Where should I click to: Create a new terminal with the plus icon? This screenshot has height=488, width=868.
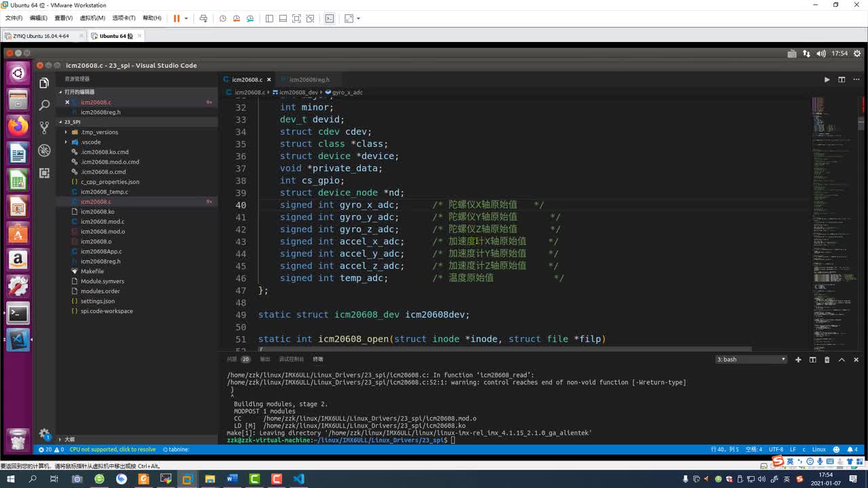(x=798, y=359)
